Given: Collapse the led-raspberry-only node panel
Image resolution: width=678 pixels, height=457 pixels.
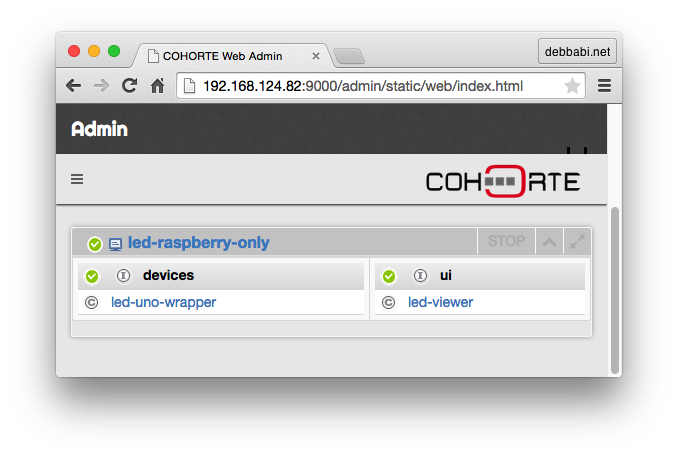Looking at the screenshot, I should 549,241.
